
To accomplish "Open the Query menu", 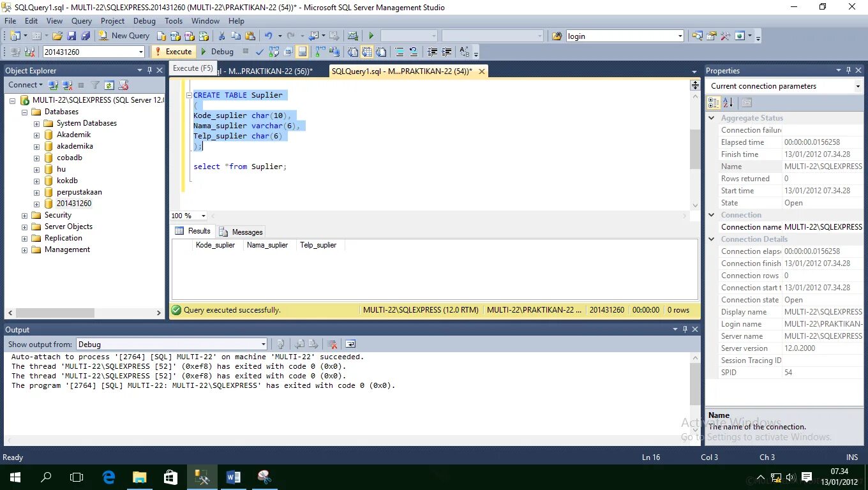I will [82, 21].
